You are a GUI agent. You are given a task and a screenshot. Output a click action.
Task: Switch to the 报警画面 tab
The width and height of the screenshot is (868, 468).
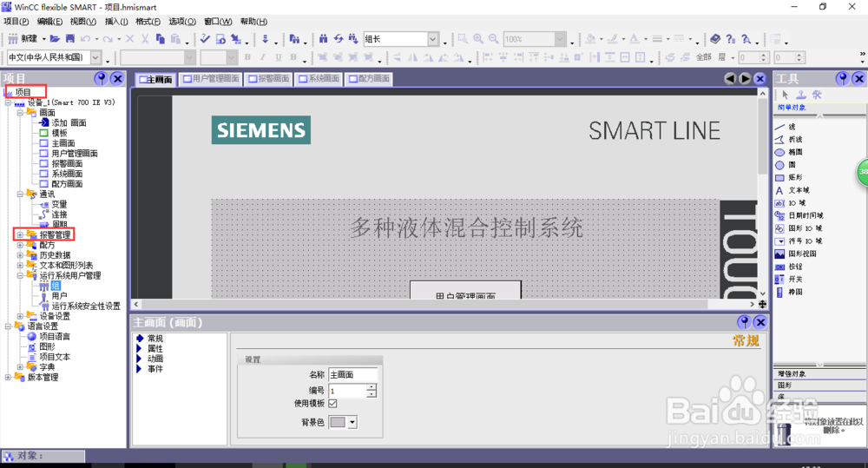click(x=268, y=79)
